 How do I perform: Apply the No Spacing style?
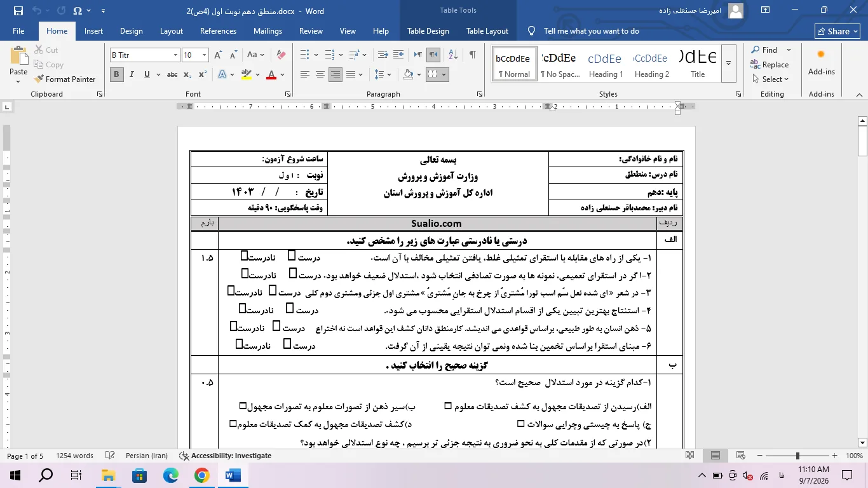coord(560,63)
